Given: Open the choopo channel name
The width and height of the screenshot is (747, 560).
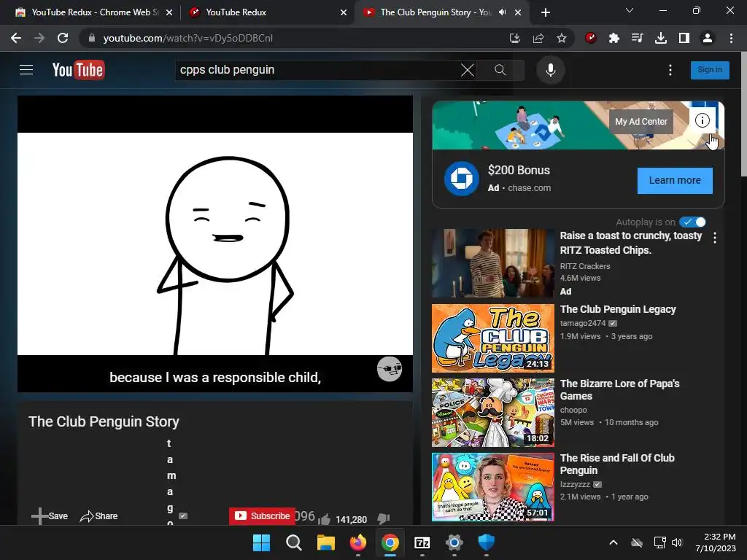Looking at the screenshot, I should tap(573, 410).
